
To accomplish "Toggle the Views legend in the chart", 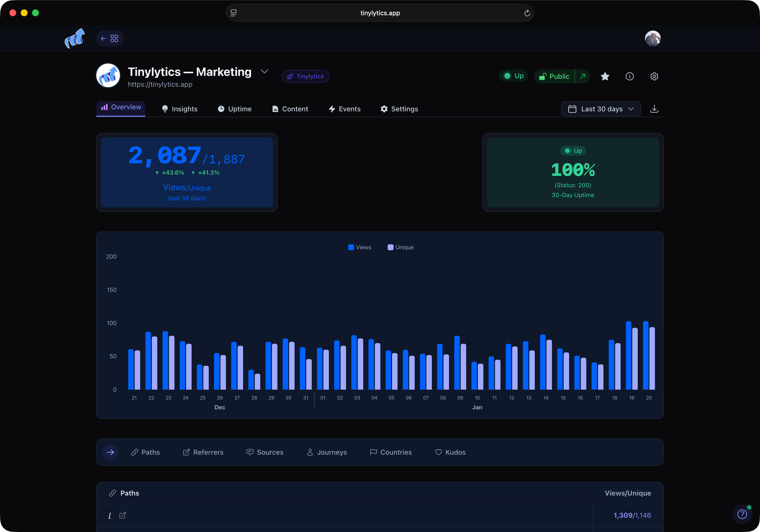I will pyautogui.click(x=360, y=247).
